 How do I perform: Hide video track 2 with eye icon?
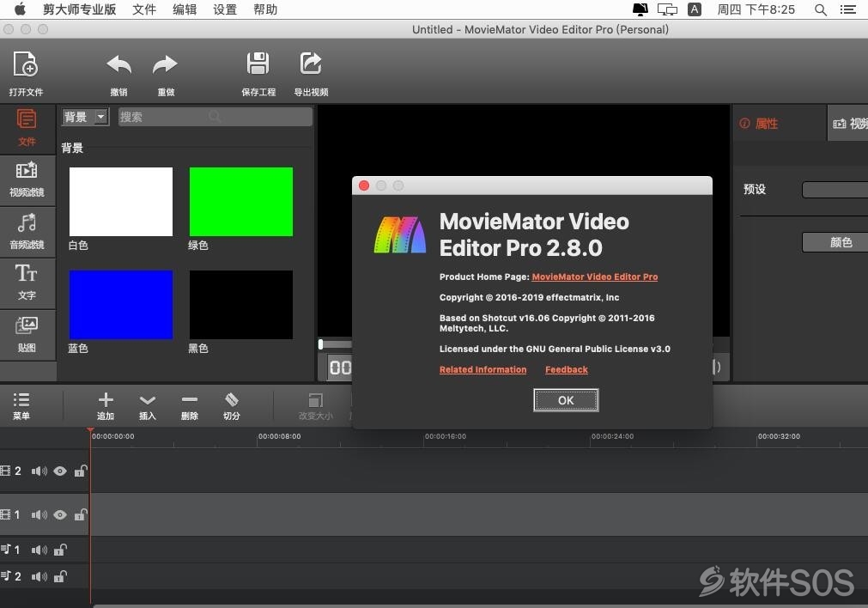click(60, 471)
